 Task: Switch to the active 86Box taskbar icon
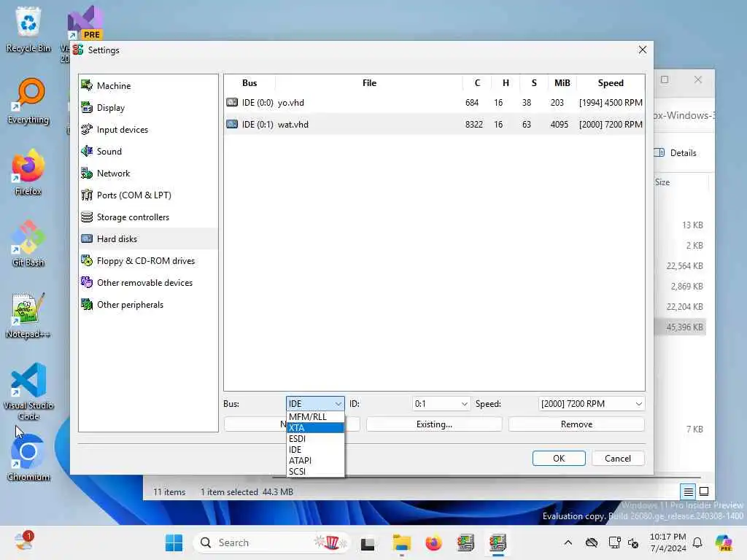pos(498,542)
